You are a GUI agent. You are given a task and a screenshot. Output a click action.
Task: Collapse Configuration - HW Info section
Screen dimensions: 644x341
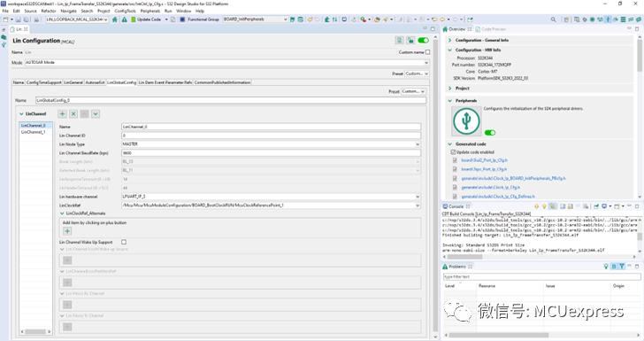[x=449, y=50]
